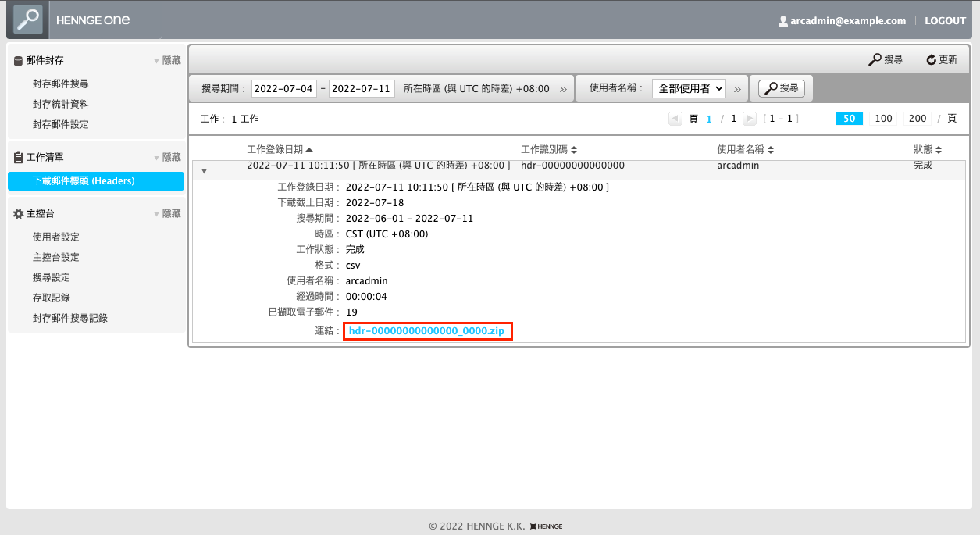Expand the 使用者名稱 filter double chevron
980x535 pixels.
[736, 89]
